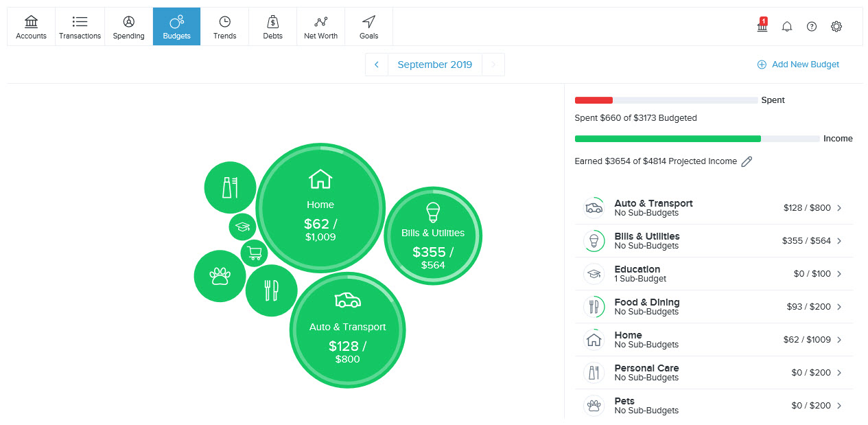This screenshot has height=425, width=868.
Task: Switch to the Transactions tab
Action: [80, 27]
